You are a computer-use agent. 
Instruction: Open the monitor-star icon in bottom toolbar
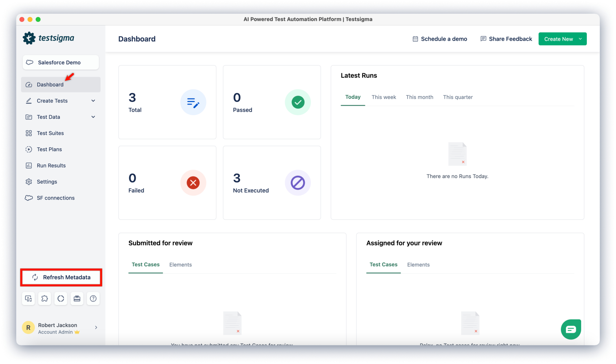click(x=29, y=299)
